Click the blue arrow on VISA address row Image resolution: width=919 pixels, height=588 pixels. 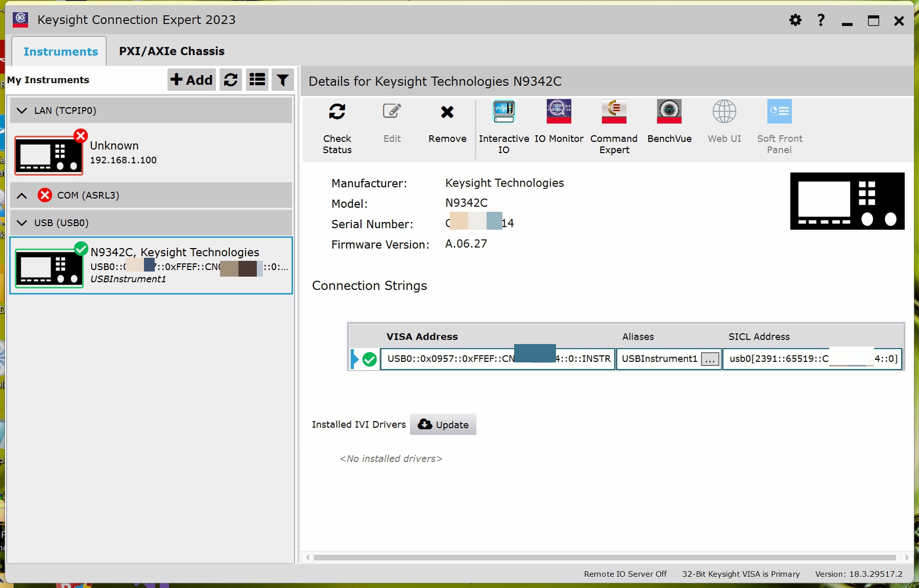point(355,359)
